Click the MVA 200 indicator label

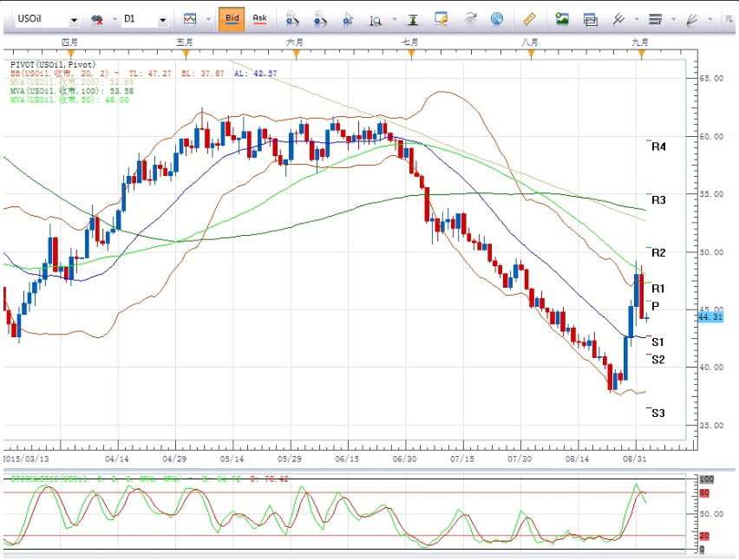72,82
